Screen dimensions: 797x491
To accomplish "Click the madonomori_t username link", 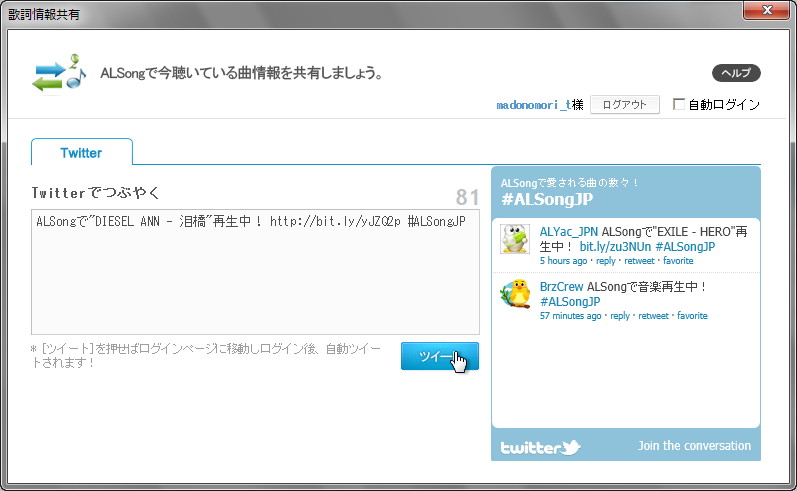I will coord(534,105).
